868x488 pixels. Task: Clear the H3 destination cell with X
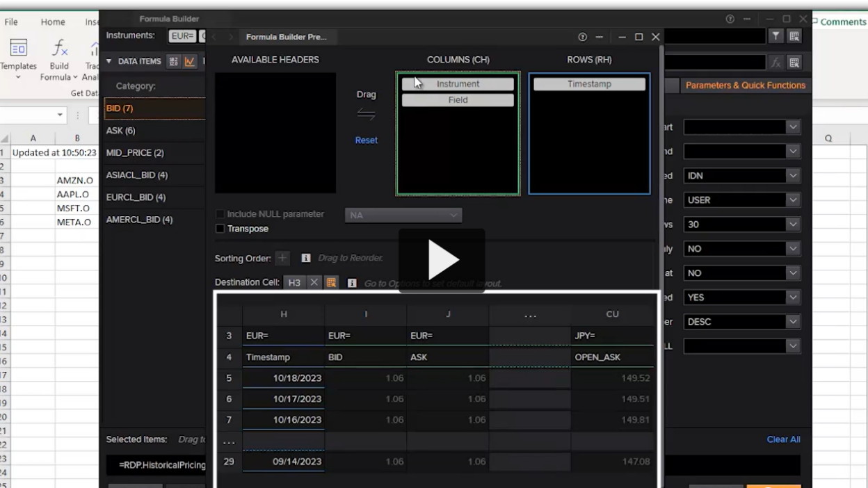click(314, 283)
